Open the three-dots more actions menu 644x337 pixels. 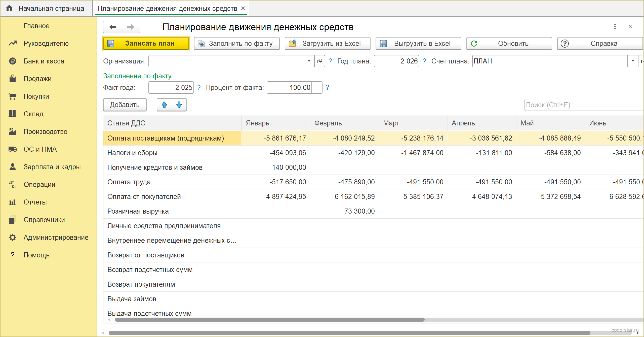tap(615, 26)
